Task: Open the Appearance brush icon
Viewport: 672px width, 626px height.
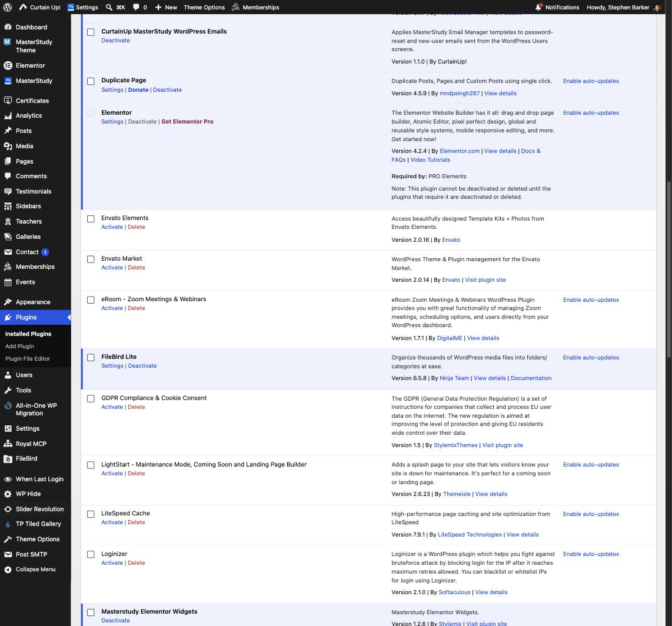Action: pos(8,302)
